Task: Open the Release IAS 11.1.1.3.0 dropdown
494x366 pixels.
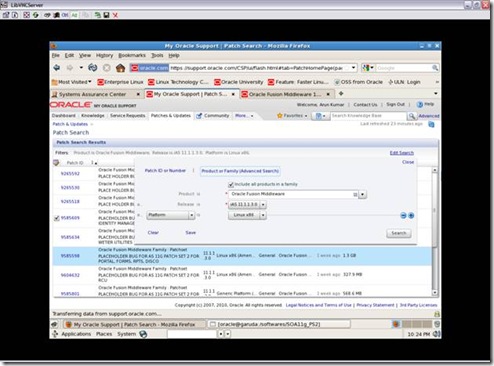Action: pos(263,204)
